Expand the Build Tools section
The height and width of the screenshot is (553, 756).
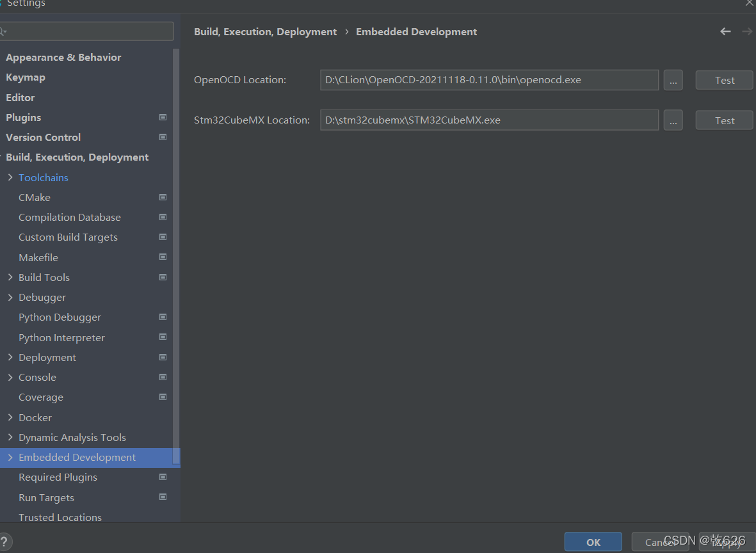coord(10,277)
